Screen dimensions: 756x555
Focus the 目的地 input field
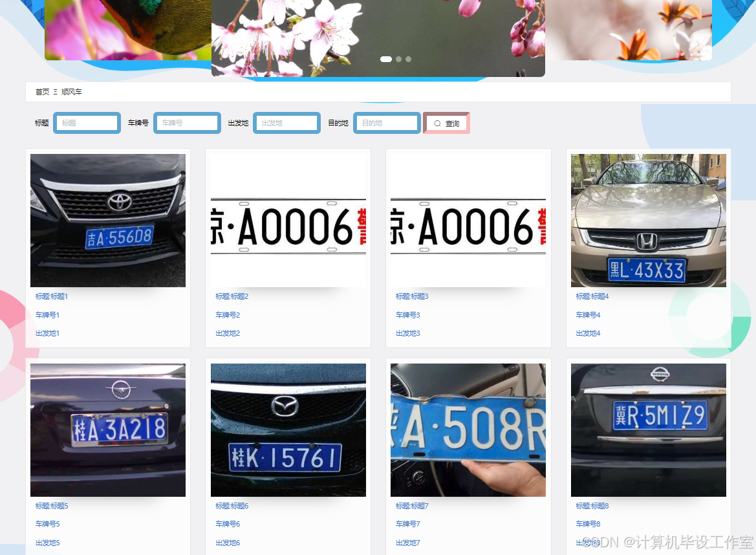pyautogui.click(x=387, y=123)
